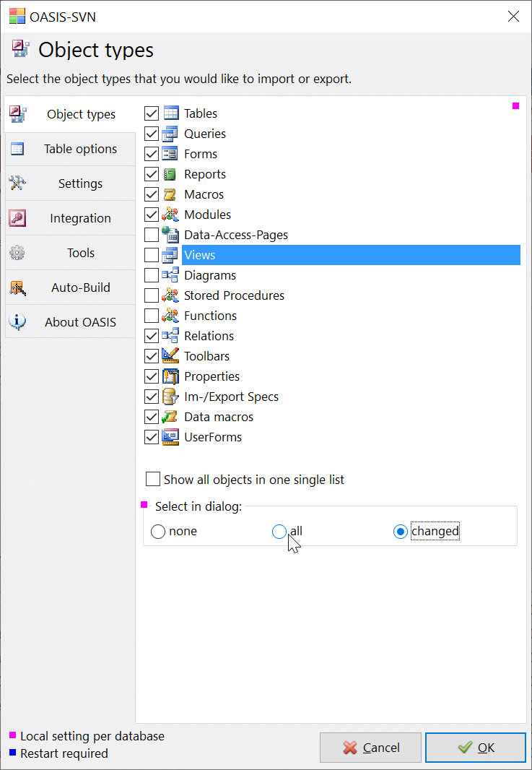The image size is (532, 770).
Task: Check the Stored Procedures checkbox
Action: coord(152,295)
